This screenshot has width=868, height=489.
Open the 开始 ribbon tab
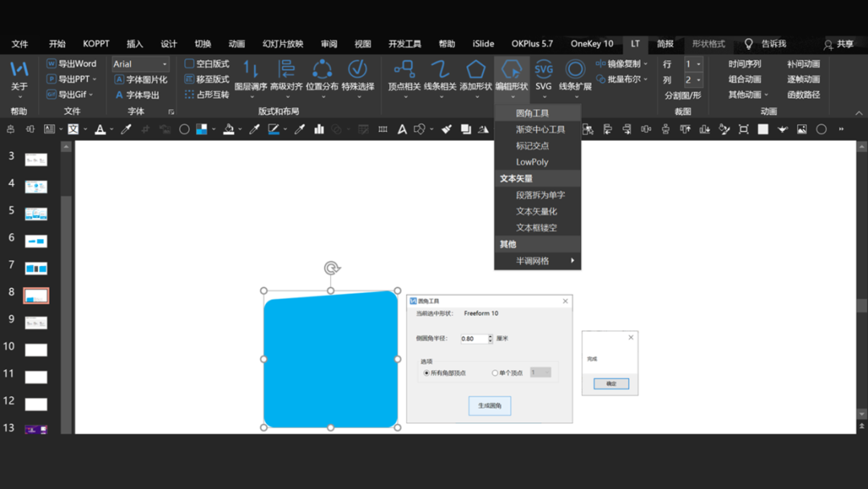pyautogui.click(x=57, y=43)
